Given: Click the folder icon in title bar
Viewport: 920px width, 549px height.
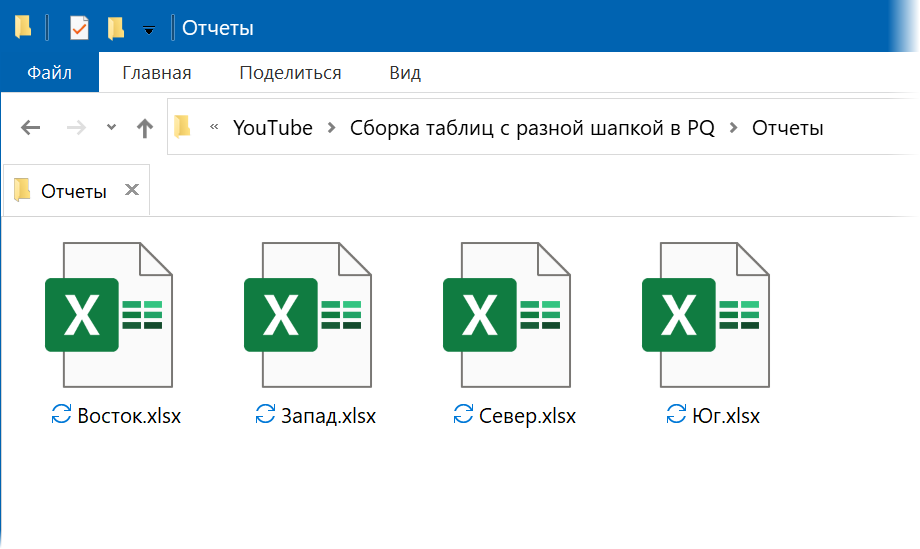Looking at the screenshot, I should point(23,27).
